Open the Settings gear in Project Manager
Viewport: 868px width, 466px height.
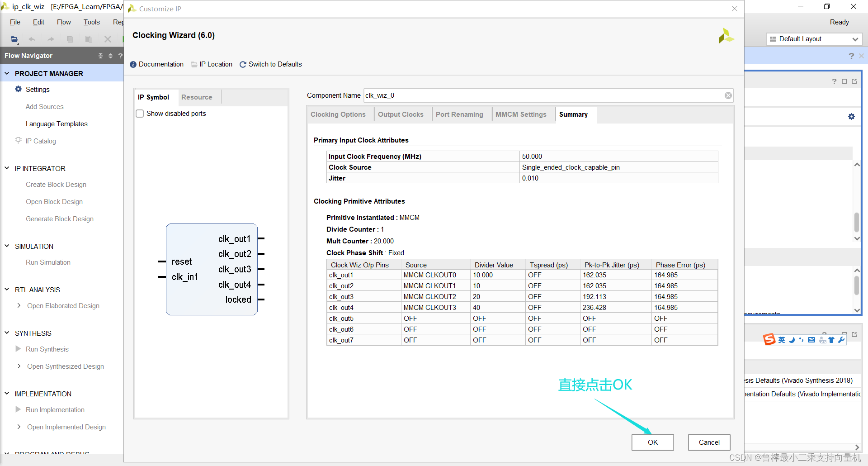19,89
